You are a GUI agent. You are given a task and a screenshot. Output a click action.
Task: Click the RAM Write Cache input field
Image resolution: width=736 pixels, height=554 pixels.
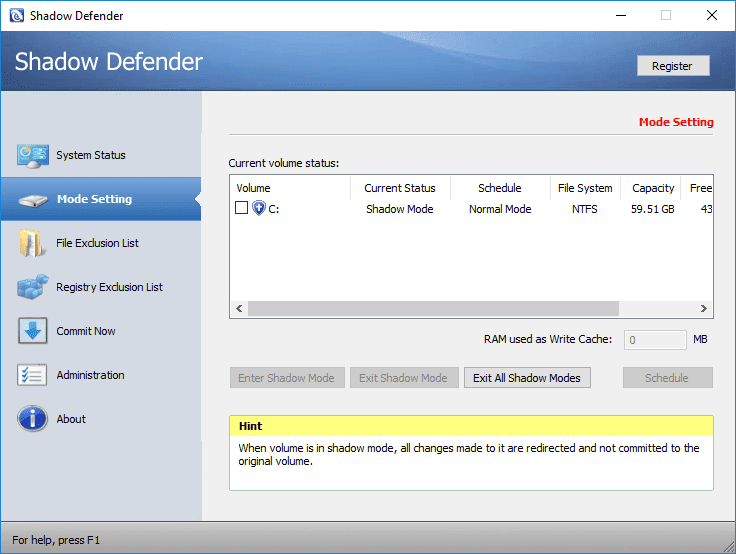655,340
